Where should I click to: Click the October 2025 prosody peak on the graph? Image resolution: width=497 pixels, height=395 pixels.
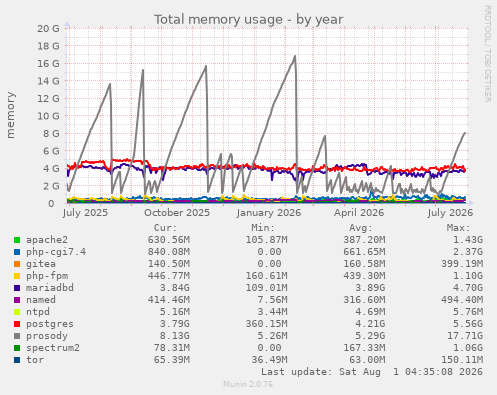206,66
